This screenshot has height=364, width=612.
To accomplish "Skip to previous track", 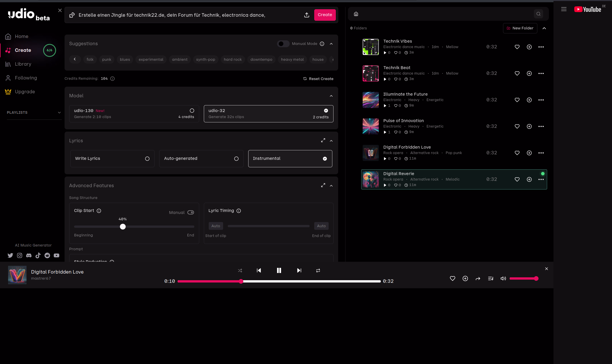I will click(x=259, y=270).
